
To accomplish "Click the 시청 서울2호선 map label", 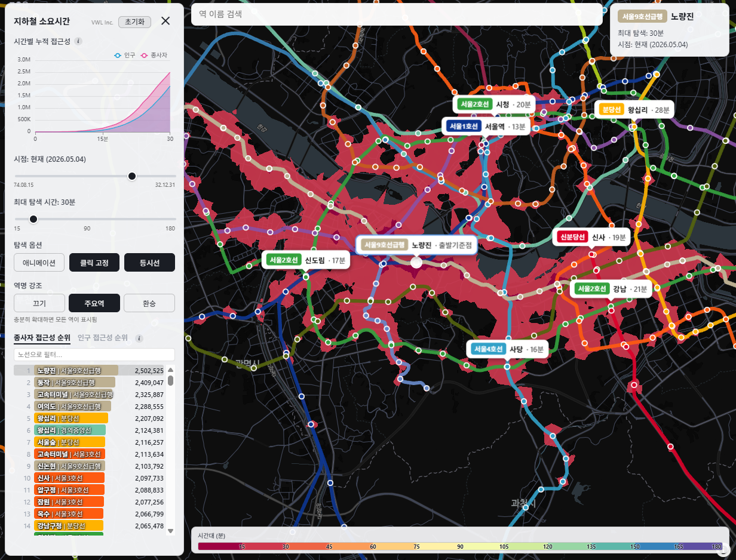I will pyautogui.click(x=493, y=104).
